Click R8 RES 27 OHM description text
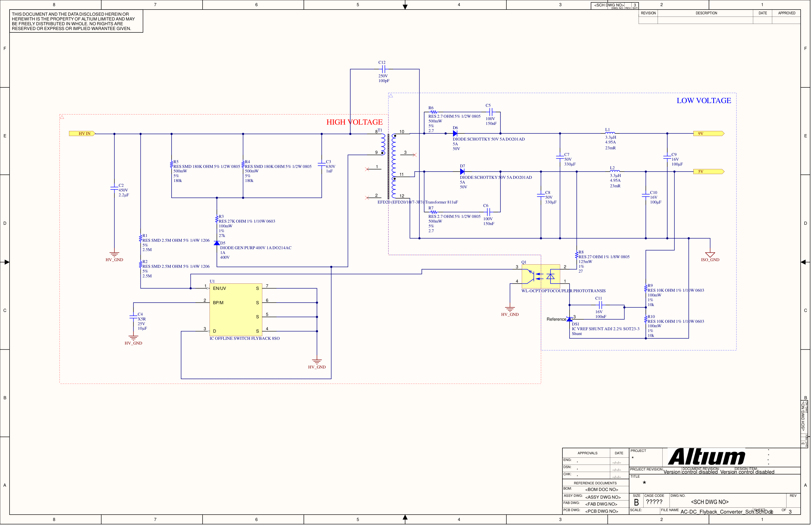This screenshot has width=812, height=526. tap(604, 257)
